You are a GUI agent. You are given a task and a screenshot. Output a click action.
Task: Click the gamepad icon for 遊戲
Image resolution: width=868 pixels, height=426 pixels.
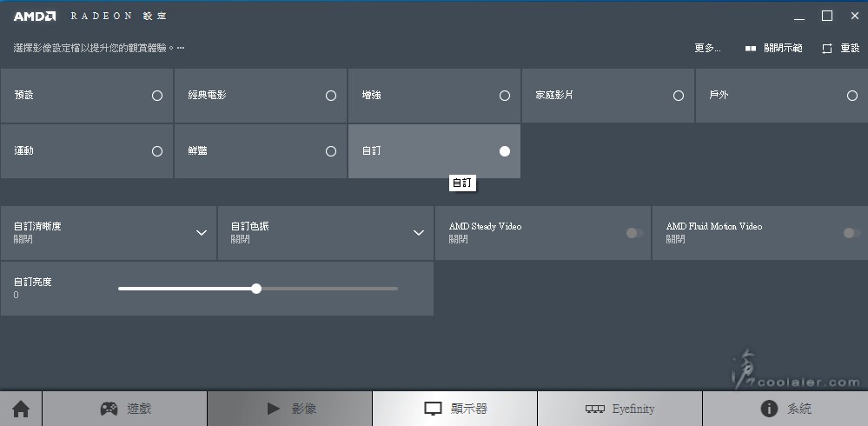tap(109, 409)
